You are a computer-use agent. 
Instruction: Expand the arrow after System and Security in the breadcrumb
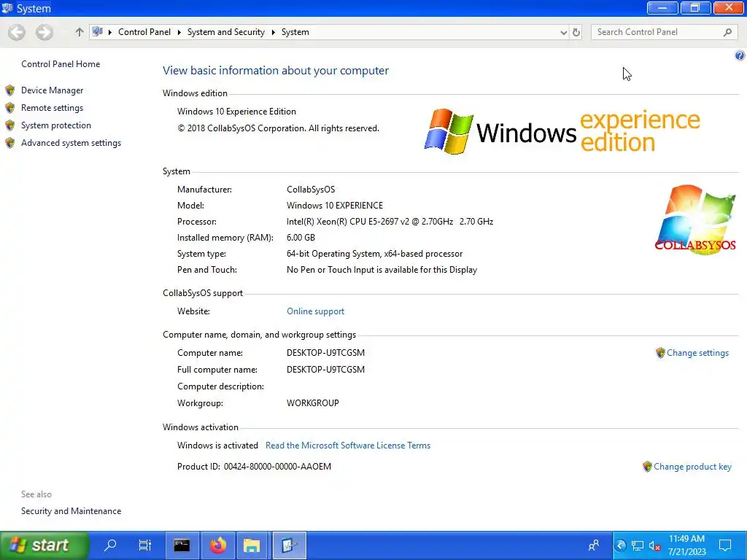(274, 32)
